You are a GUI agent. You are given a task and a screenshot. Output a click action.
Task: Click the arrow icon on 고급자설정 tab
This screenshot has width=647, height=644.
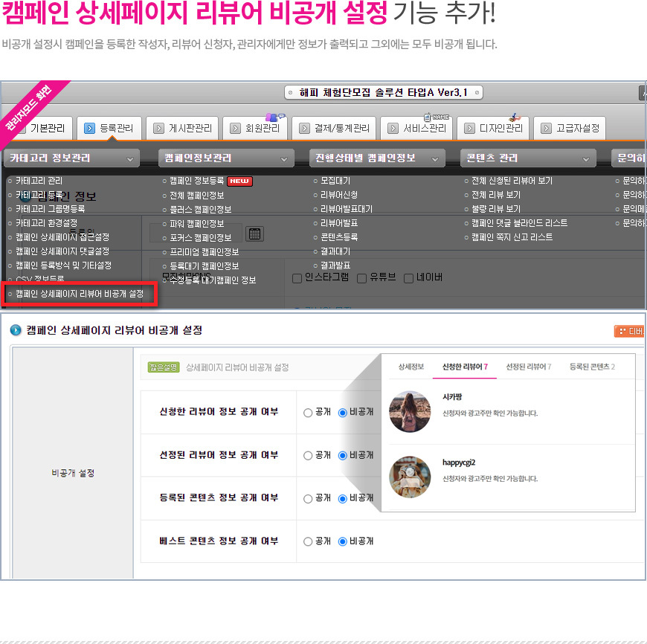click(546, 129)
